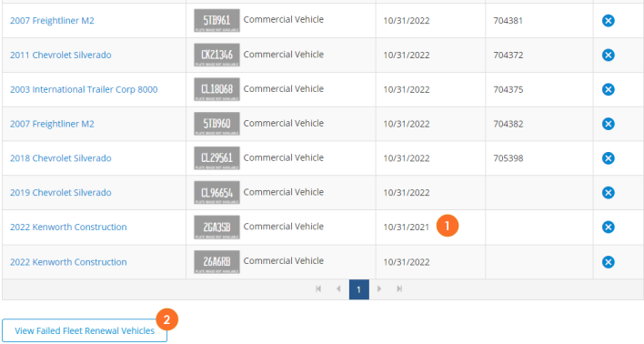Remove the Kenworth Construction plate 26A6RB

coord(609,262)
